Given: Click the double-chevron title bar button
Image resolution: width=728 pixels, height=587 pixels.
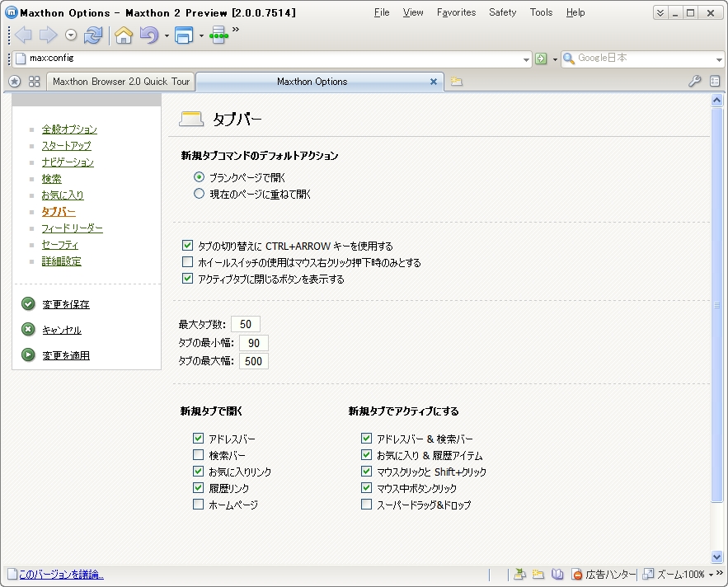Looking at the screenshot, I should pyautogui.click(x=660, y=13).
